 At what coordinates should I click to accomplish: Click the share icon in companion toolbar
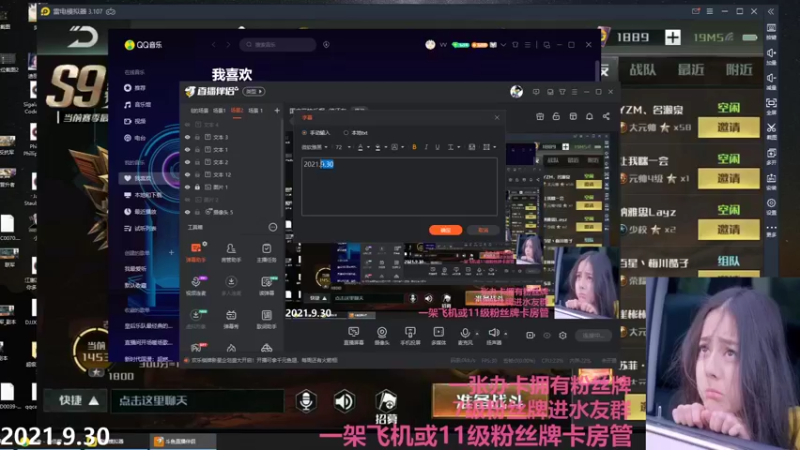coord(606,116)
